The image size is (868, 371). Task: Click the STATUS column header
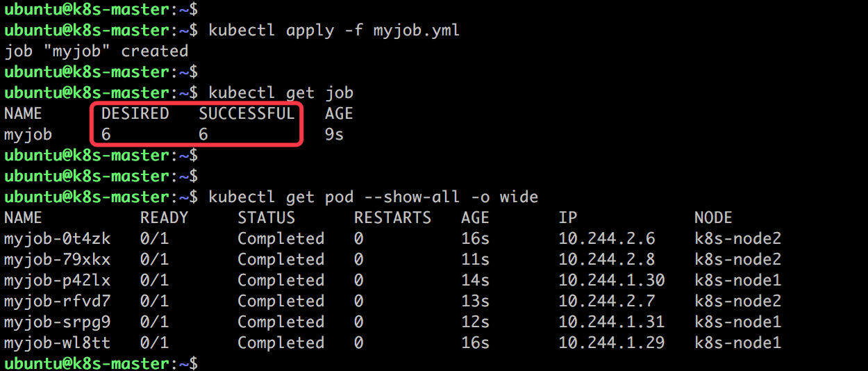(x=266, y=217)
